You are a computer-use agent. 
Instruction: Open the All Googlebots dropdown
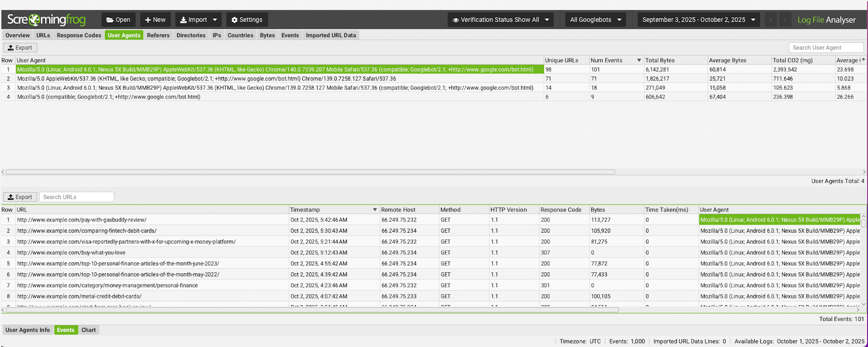pyautogui.click(x=595, y=20)
